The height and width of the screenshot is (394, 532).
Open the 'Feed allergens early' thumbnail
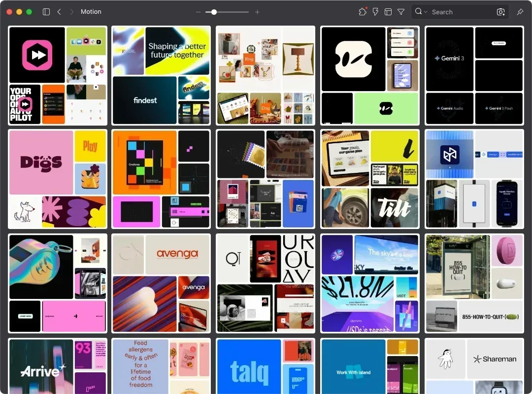(x=161, y=366)
